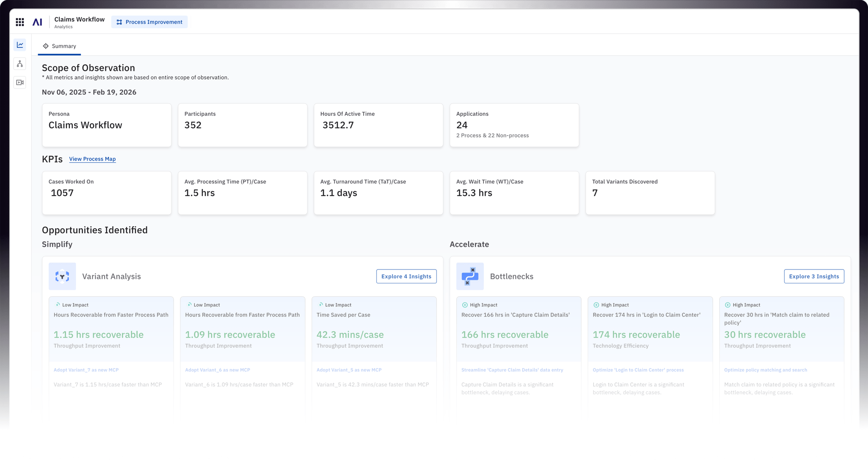The height and width of the screenshot is (463, 868).
Task: Select the analytics chart icon in the sidebar
Action: coord(19,45)
